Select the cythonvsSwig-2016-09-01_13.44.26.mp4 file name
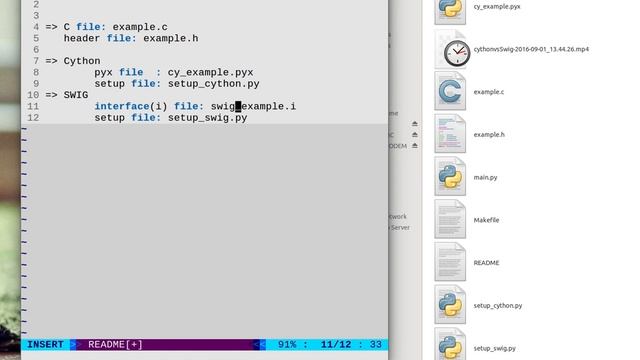The width and height of the screenshot is (640, 360). click(x=531, y=49)
